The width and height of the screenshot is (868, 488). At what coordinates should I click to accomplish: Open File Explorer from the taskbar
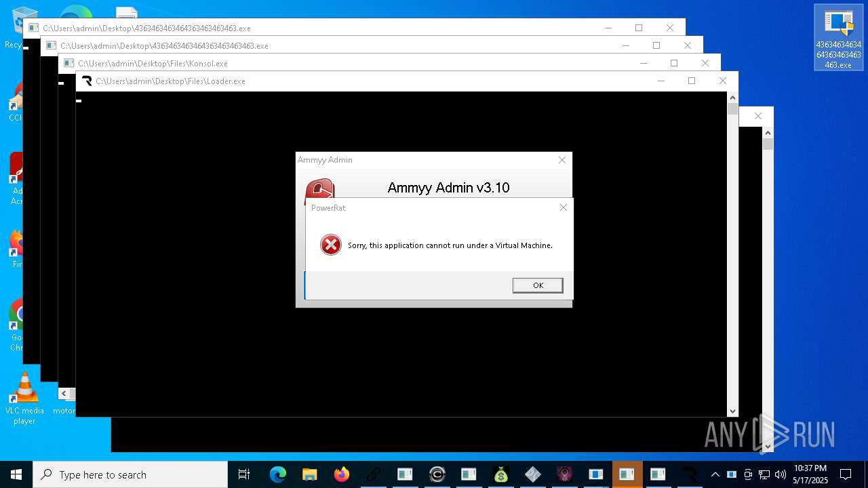click(309, 474)
